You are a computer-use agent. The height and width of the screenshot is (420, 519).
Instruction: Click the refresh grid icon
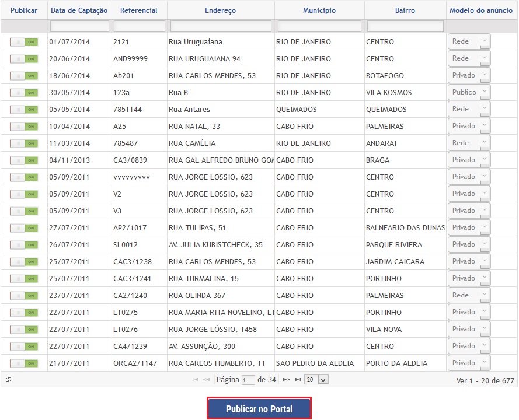click(9, 380)
